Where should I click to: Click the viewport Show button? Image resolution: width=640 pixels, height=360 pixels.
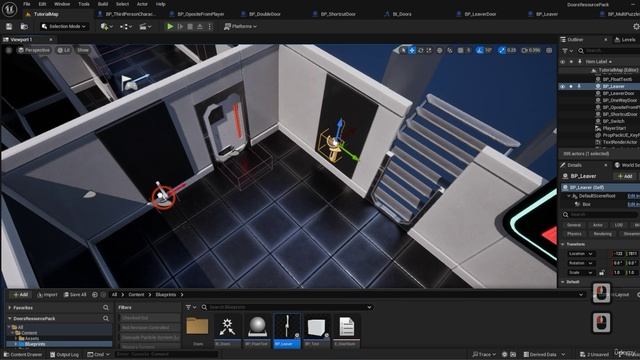coord(83,50)
